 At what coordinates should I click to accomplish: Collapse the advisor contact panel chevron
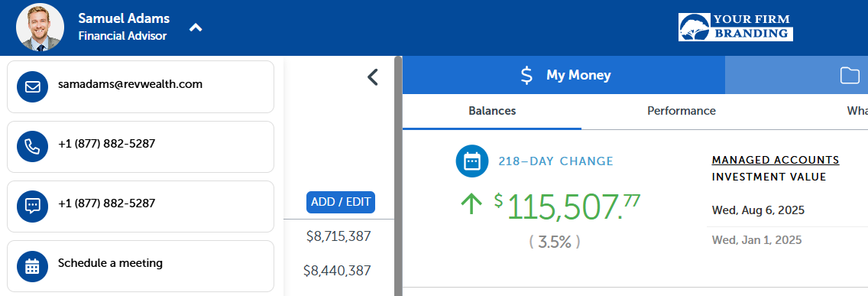(196, 28)
